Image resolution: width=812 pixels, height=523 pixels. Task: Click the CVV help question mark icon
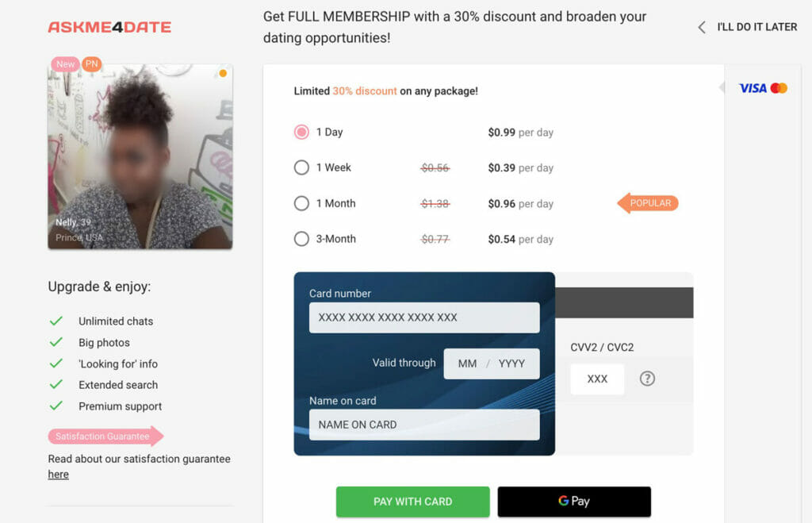coord(647,379)
